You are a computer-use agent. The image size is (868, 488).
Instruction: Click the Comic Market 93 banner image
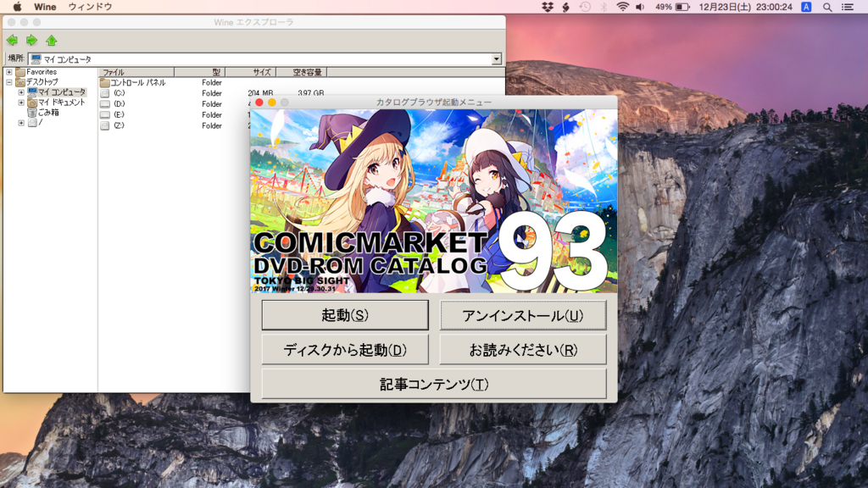click(434, 201)
